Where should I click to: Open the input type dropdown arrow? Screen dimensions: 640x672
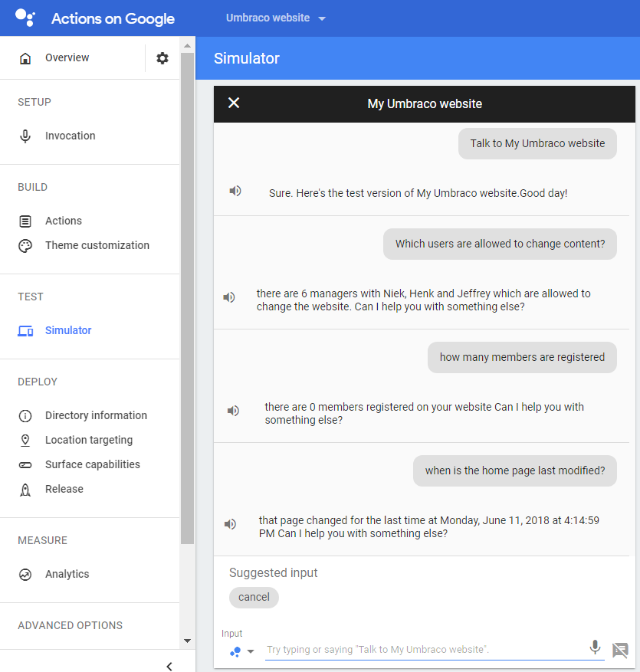[251, 651]
